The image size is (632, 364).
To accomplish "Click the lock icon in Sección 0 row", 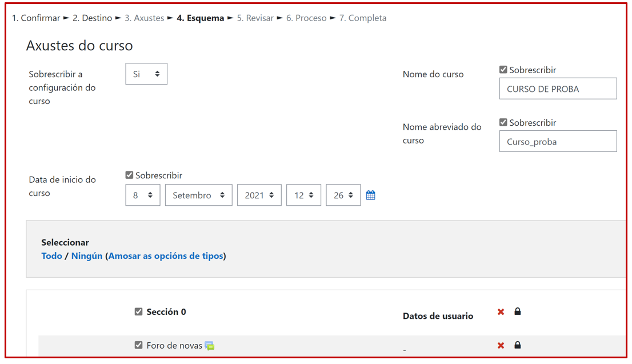I will click(x=518, y=312).
